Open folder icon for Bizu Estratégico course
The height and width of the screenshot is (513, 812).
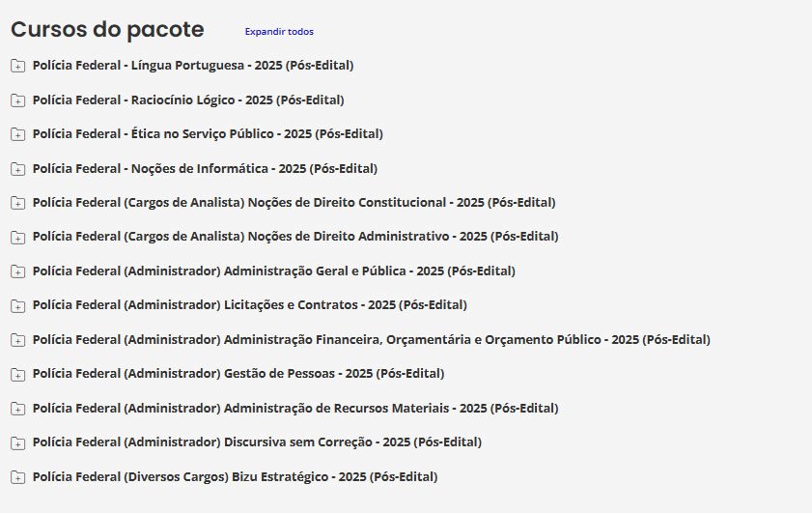point(17,477)
